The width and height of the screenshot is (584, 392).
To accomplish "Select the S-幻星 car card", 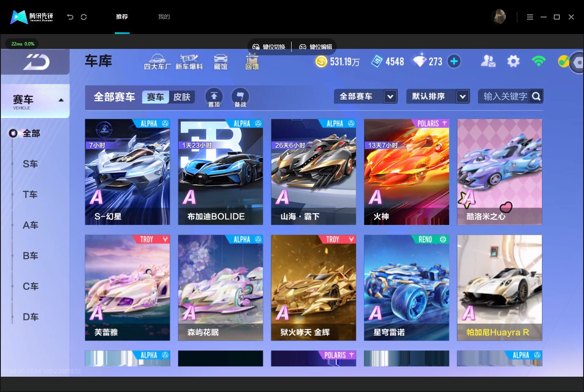I will (x=128, y=172).
